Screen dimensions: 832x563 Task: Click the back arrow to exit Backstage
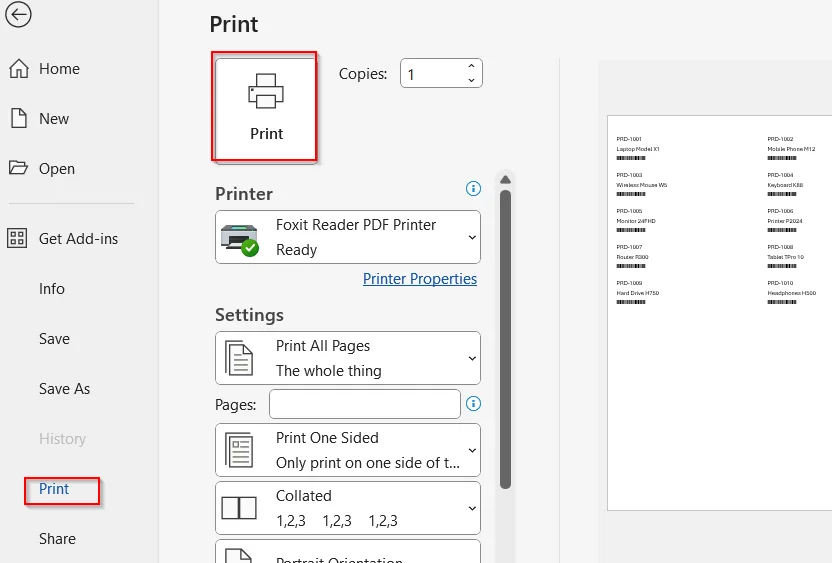[18, 14]
